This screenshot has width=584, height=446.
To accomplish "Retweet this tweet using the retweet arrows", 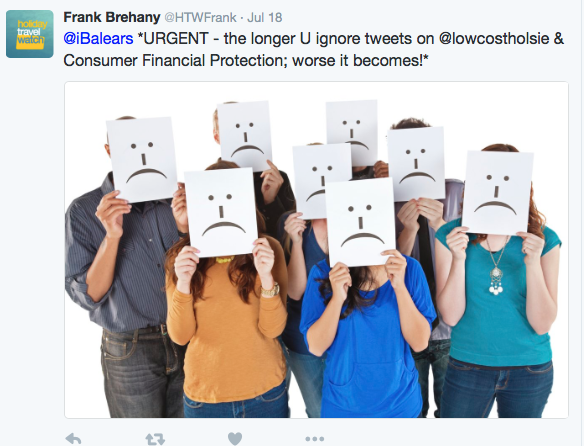I will (x=155, y=439).
